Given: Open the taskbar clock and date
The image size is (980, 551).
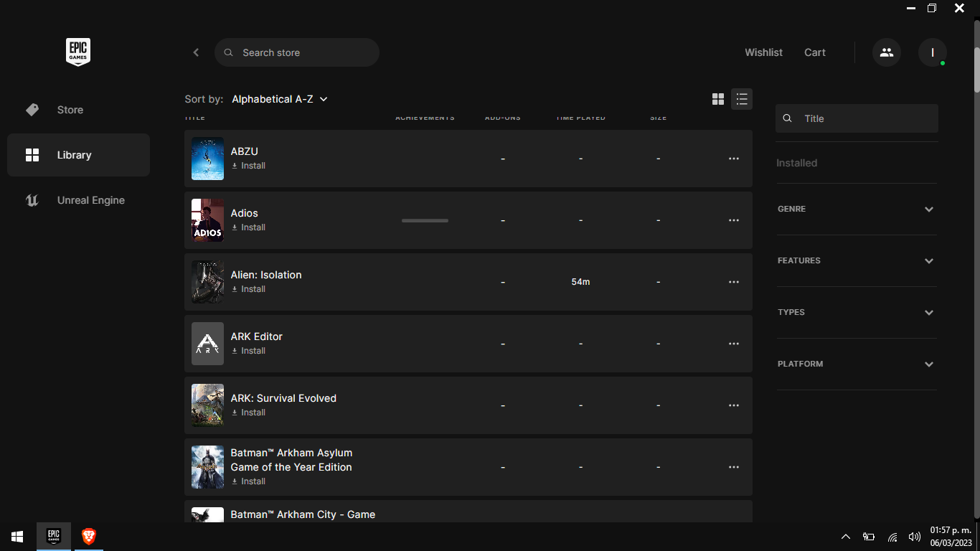Looking at the screenshot, I should pos(951,537).
